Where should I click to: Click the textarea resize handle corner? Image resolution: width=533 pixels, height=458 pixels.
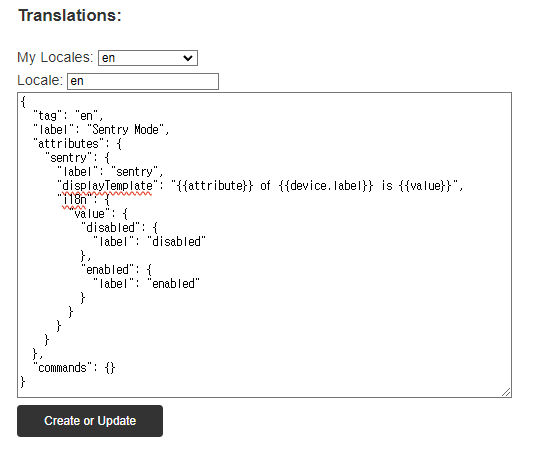pos(506,392)
